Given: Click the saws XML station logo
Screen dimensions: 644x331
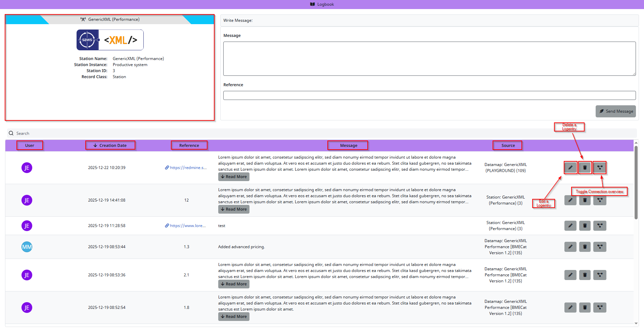Looking at the screenshot, I should [x=110, y=40].
